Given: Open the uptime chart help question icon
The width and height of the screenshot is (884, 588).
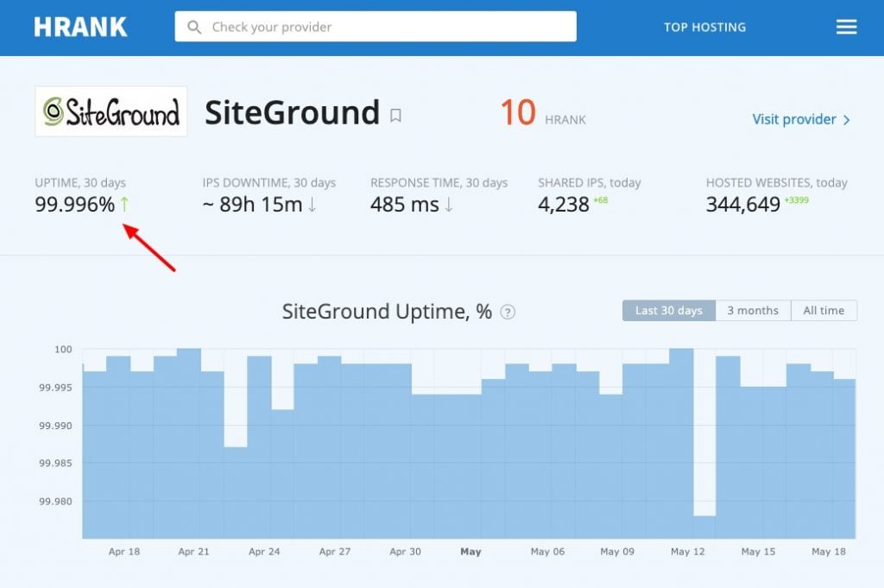Looking at the screenshot, I should [508, 312].
